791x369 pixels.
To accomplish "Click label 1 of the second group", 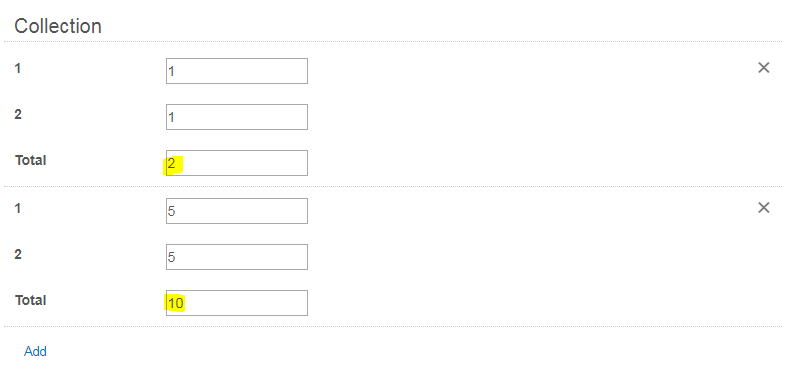I will [18, 208].
